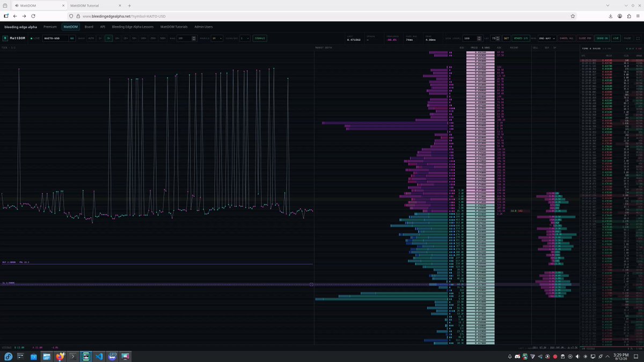This screenshot has height=362, width=644.
Task: Select the 5x group size
Action: pyautogui.click(x=108, y=38)
